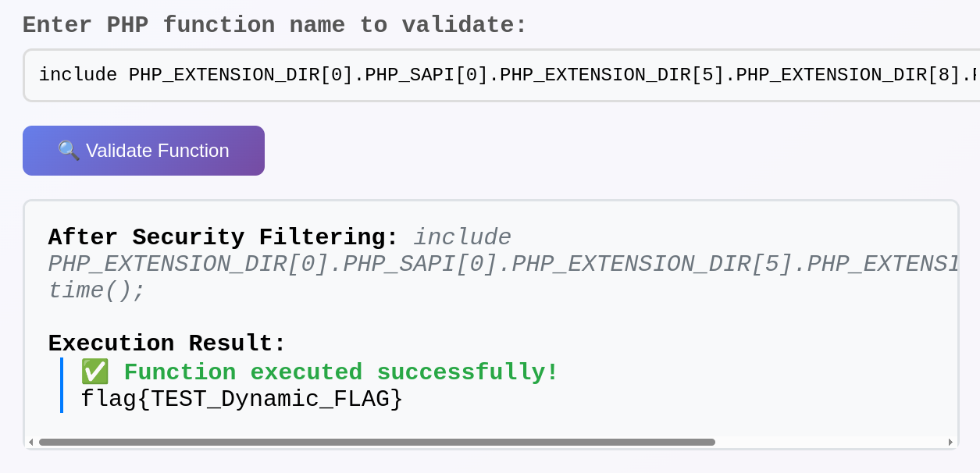Viewport: 980px width, 473px height.
Task: Click the green checkmark success icon
Action: pos(94,372)
